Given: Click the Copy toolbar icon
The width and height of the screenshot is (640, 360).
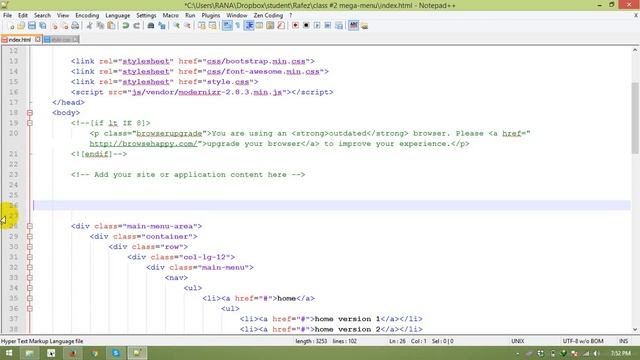Looking at the screenshot, I should coord(100,26).
